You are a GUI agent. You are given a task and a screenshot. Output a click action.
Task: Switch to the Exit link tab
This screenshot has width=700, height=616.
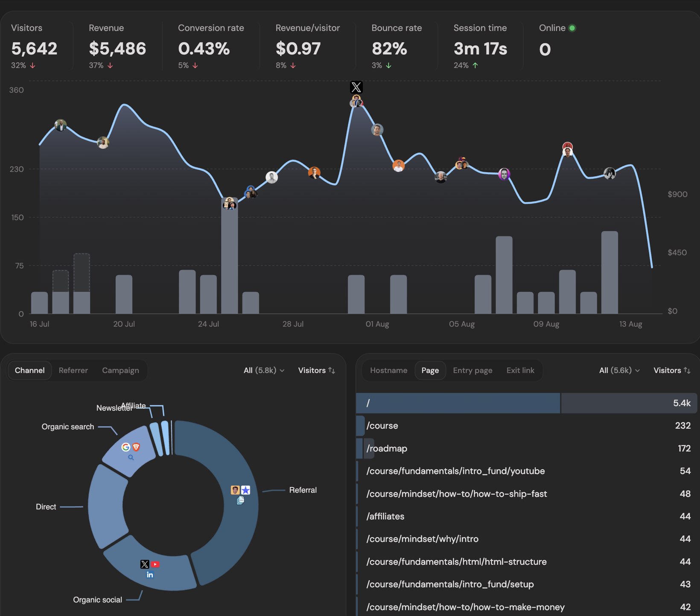[x=520, y=370]
